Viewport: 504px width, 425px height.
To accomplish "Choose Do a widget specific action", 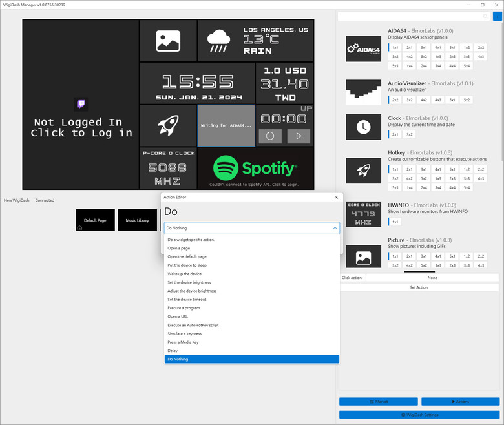I will click(x=252, y=240).
